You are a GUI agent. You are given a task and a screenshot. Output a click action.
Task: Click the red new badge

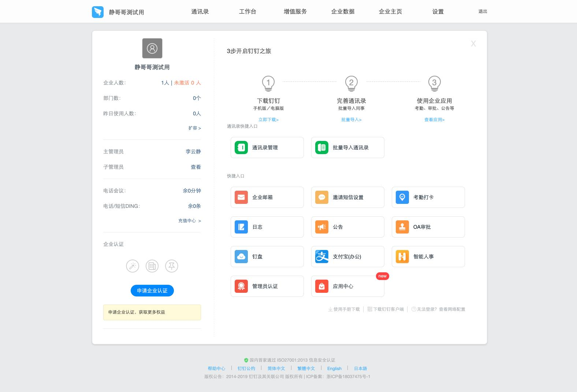(383, 276)
